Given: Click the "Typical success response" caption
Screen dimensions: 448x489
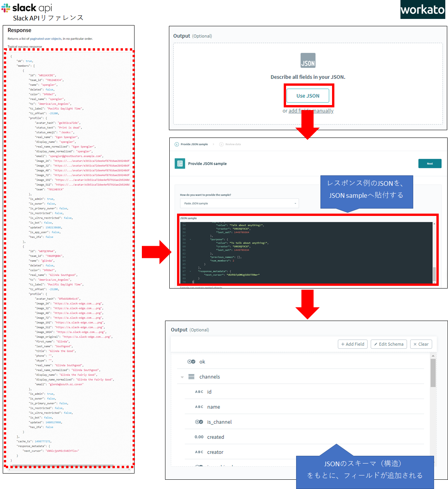Looking at the screenshot, I should click(25, 47).
